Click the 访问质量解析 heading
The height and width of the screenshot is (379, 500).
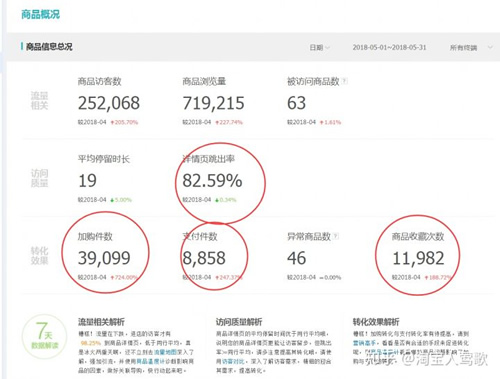pyautogui.click(x=239, y=322)
